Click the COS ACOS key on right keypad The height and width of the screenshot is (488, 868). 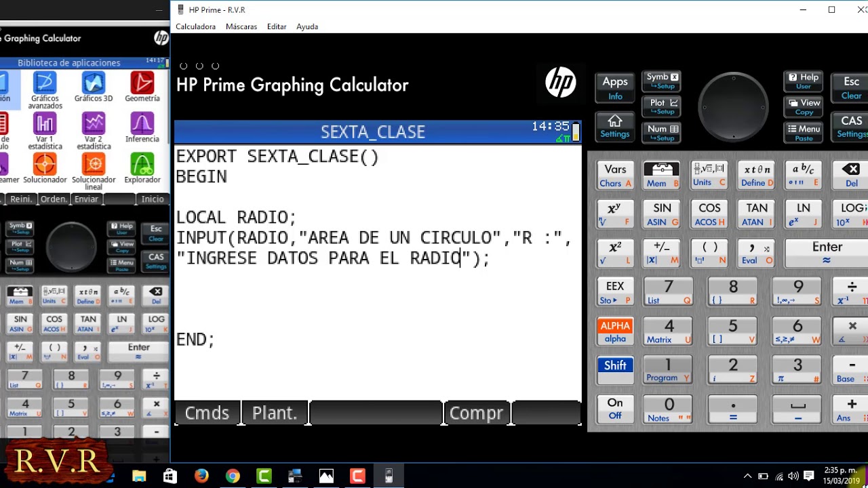(x=709, y=214)
